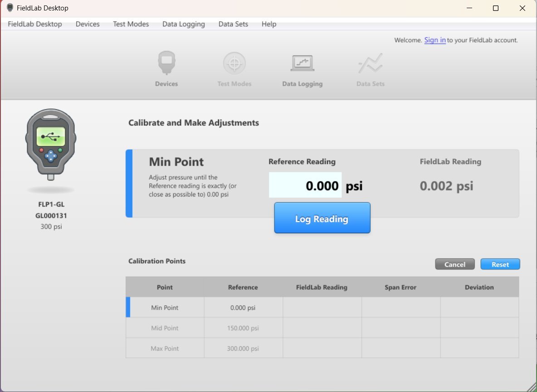The width and height of the screenshot is (537, 392).
Task: Expand the Test Modes menu
Action: (x=131, y=24)
